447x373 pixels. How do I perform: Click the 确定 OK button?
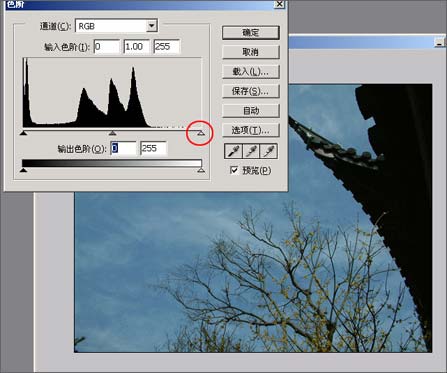251,33
